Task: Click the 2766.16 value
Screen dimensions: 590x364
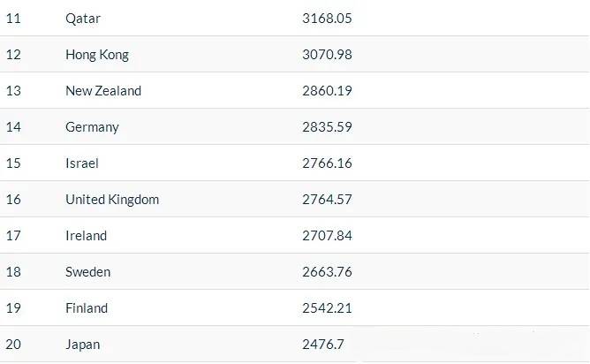Action: click(327, 163)
